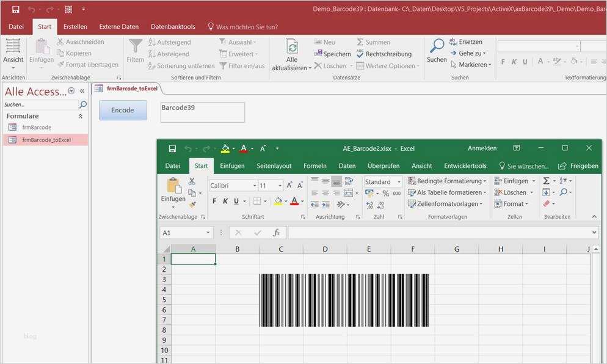Select Excel column C header
Image resolution: width=607 pixels, height=364 pixels.
click(281, 249)
